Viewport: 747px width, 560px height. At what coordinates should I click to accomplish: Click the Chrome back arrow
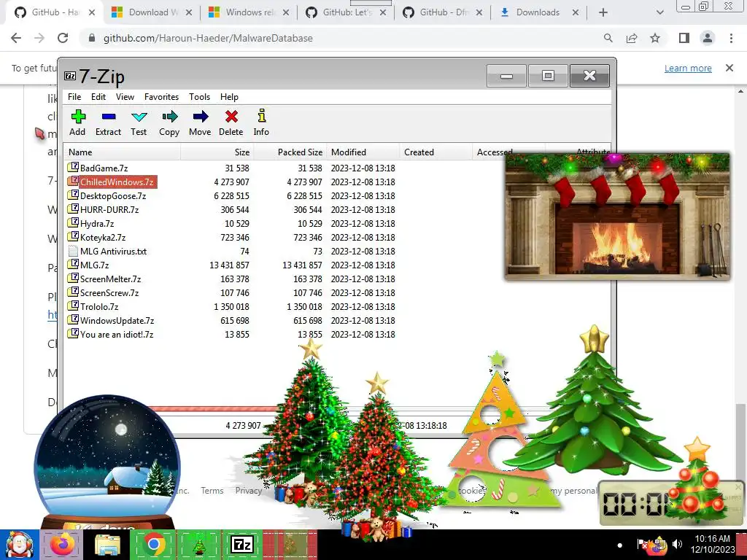16,38
